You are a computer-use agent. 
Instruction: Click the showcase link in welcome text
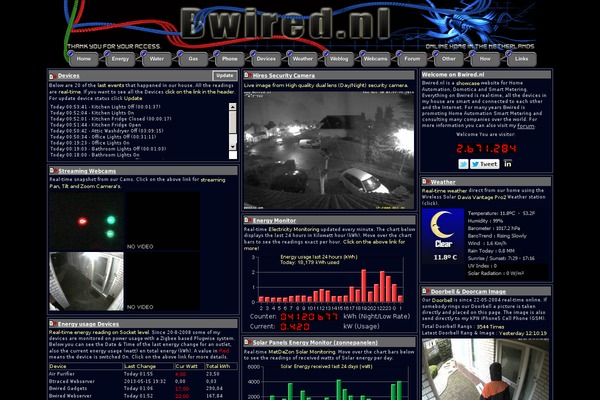468,83
